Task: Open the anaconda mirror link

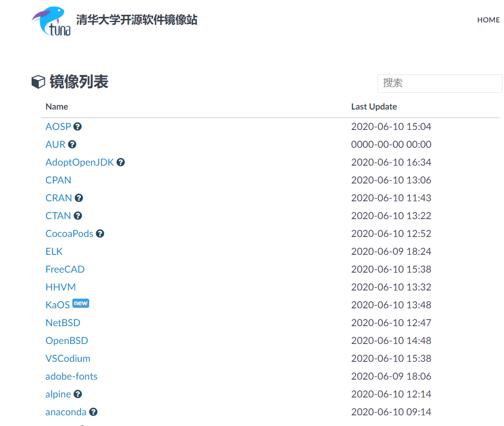Action: coord(66,412)
